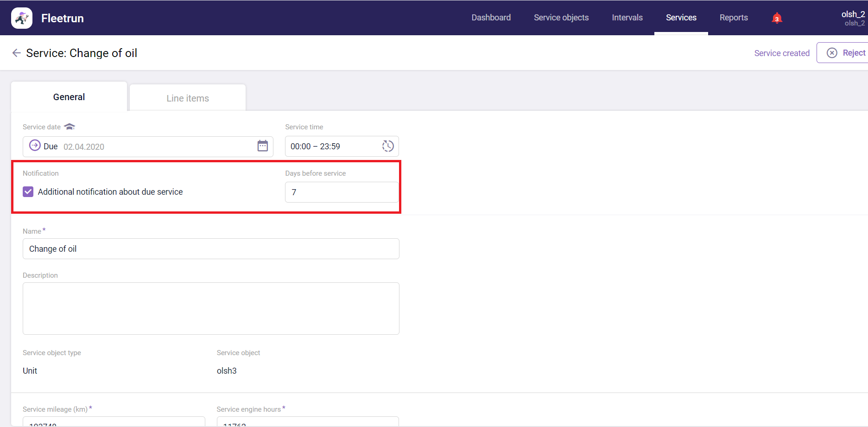This screenshot has height=427, width=868.
Task: Click the graduation cap icon near Service date
Action: pos(70,127)
